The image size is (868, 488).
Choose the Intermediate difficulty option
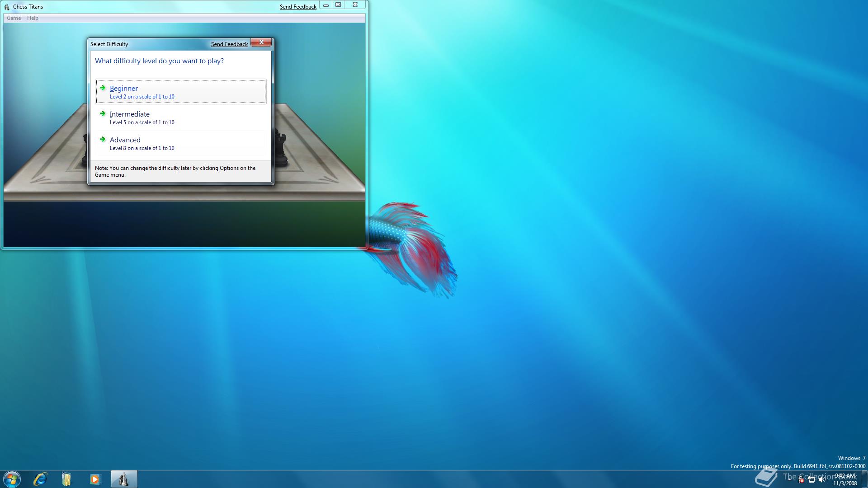[x=181, y=117]
